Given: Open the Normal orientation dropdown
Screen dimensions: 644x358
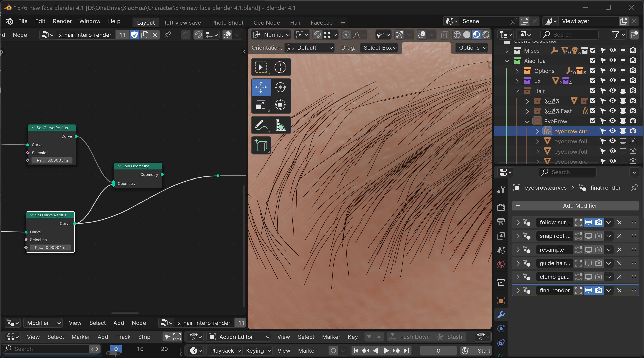Looking at the screenshot, I should [271, 35].
